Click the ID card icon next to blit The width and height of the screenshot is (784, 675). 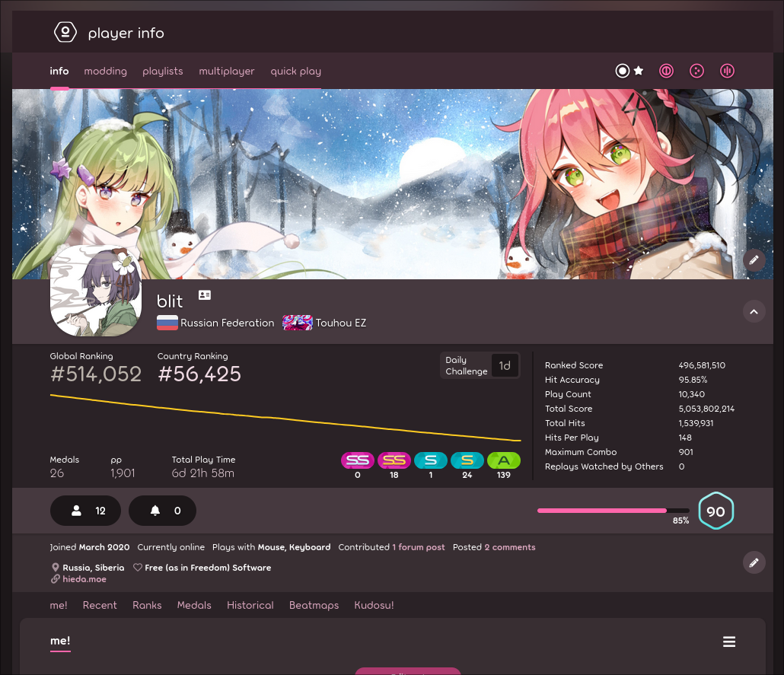[205, 295]
